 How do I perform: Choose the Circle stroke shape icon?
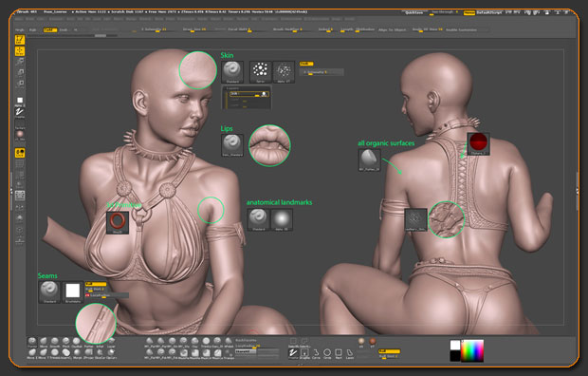(x=327, y=354)
